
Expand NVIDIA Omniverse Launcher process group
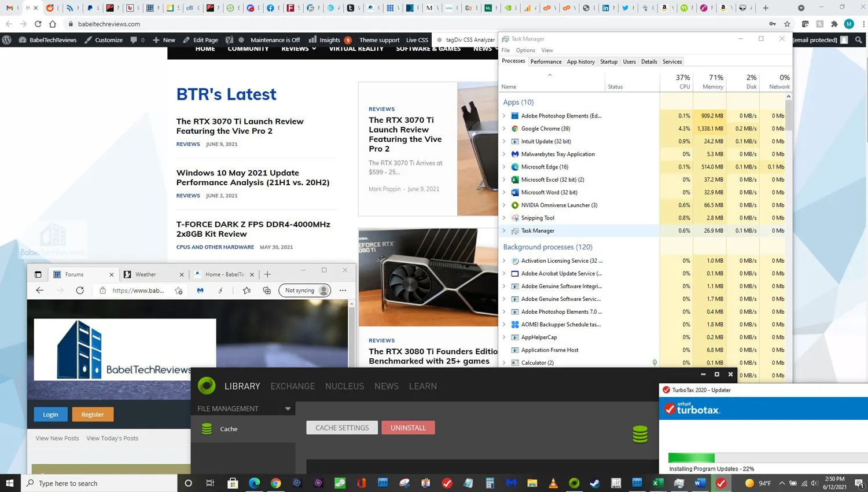tap(504, 205)
